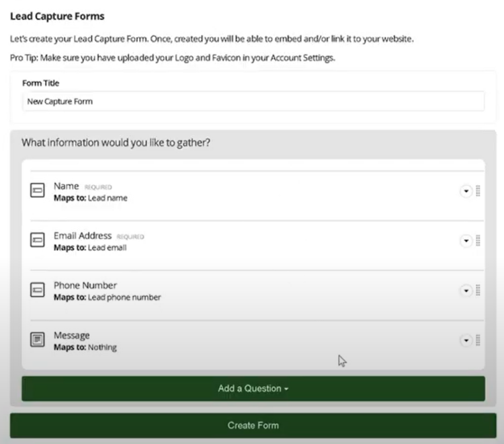Click the Name field text-input icon
This screenshot has width=504, height=444.
(x=37, y=190)
